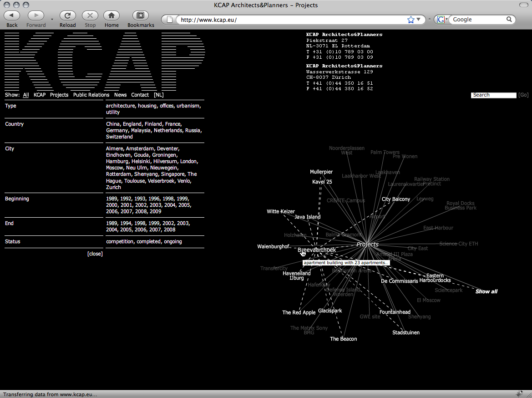Bookmark page with star icon
This screenshot has width=532, height=398.
(x=411, y=20)
